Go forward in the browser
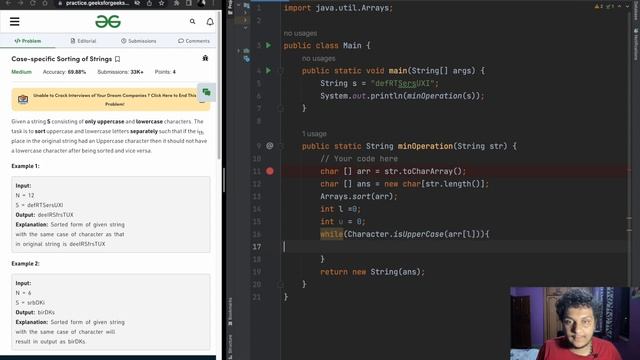This screenshot has height=360, width=640. coord(20,3)
